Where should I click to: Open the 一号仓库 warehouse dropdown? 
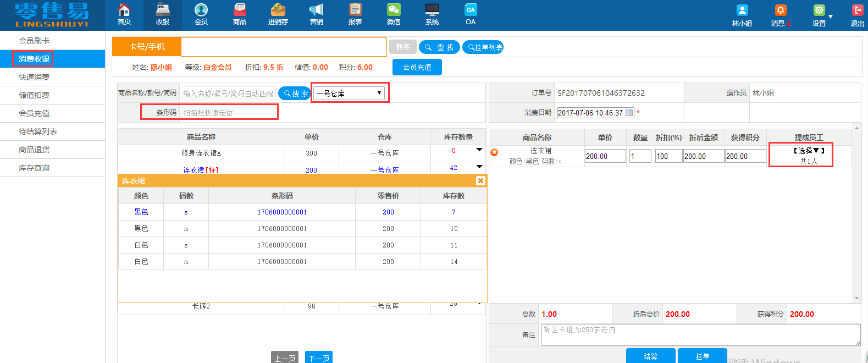point(350,93)
